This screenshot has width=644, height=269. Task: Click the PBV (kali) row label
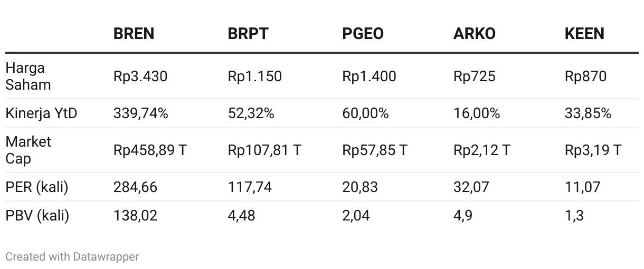pos(37,216)
